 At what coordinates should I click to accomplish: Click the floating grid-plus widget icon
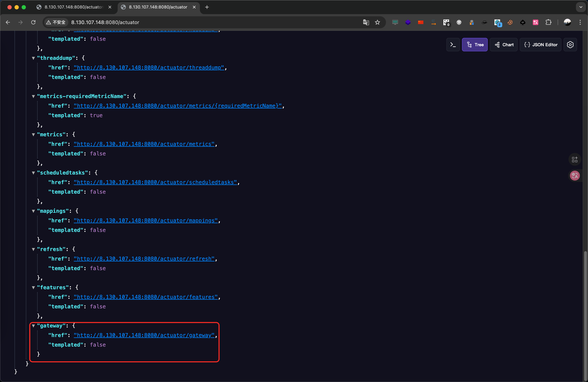pyautogui.click(x=574, y=159)
